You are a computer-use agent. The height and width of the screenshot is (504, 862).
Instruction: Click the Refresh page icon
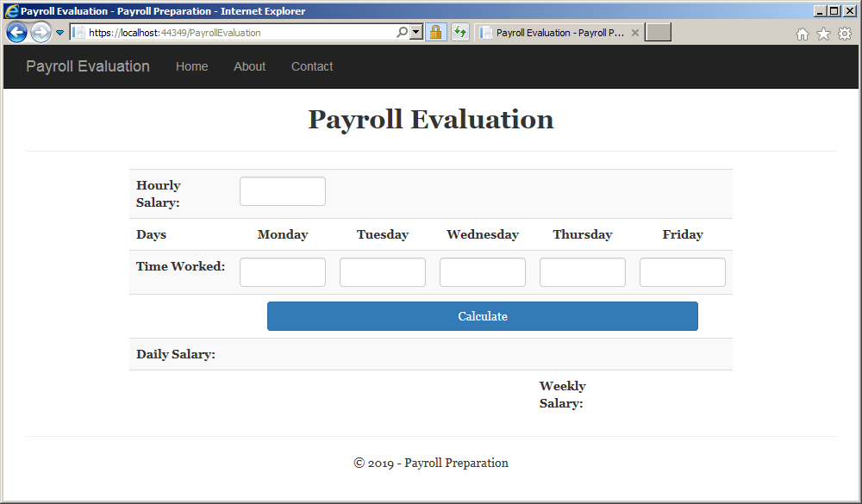click(x=459, y=33)
